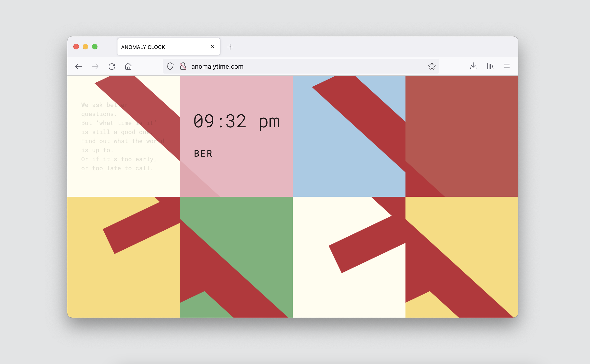Bookmark this page with the star
Screen dimensions: 590x364
(432, 66)
